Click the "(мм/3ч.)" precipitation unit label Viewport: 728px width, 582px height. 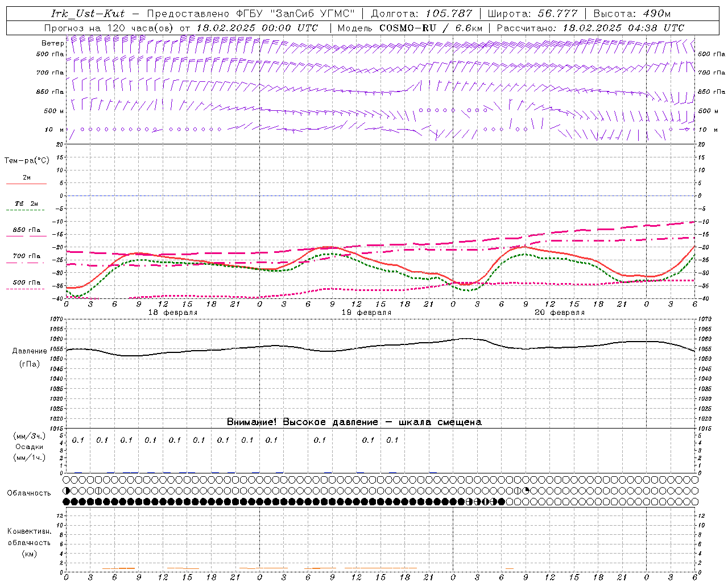point(30,436)
